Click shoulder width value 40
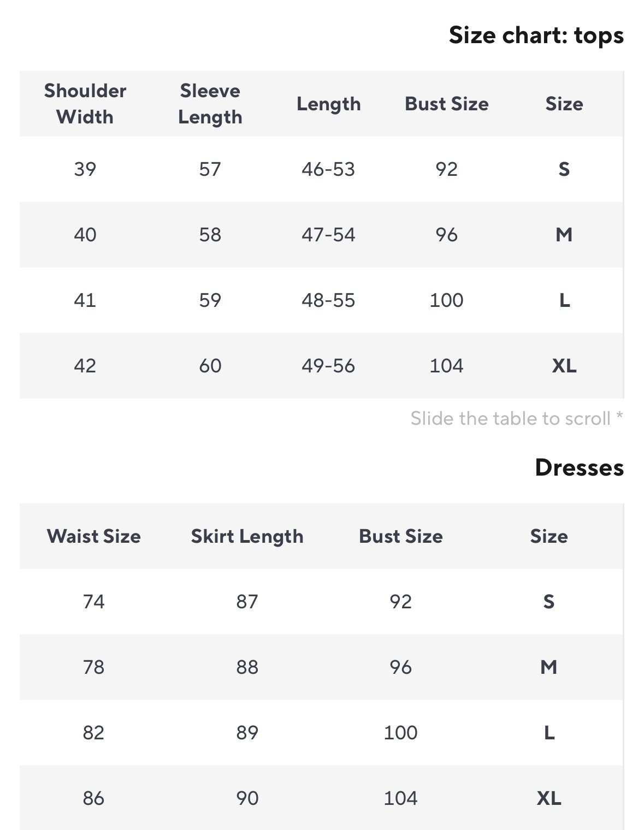 click(85, 235)
